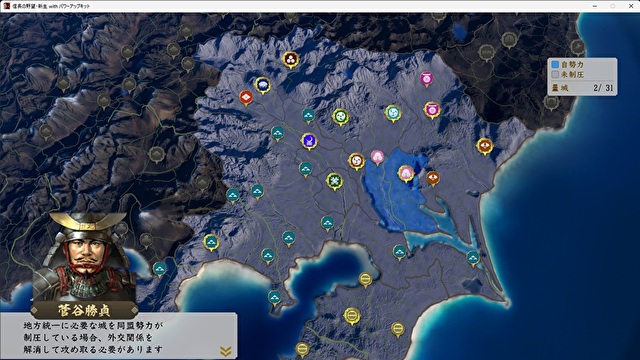The image size is (640, 360).
Task: Click the dark red three-circle crest castle marker
Action: coord(291,60)
